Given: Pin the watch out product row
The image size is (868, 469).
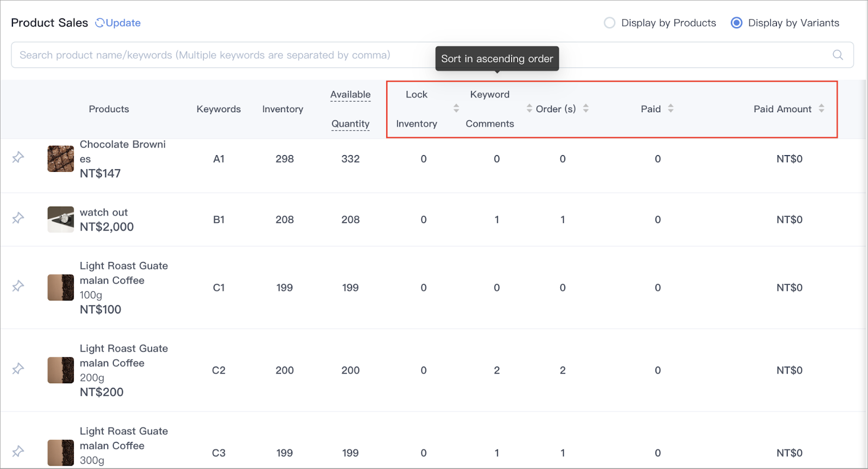Looking at the screenshot, I should point(18,218).
